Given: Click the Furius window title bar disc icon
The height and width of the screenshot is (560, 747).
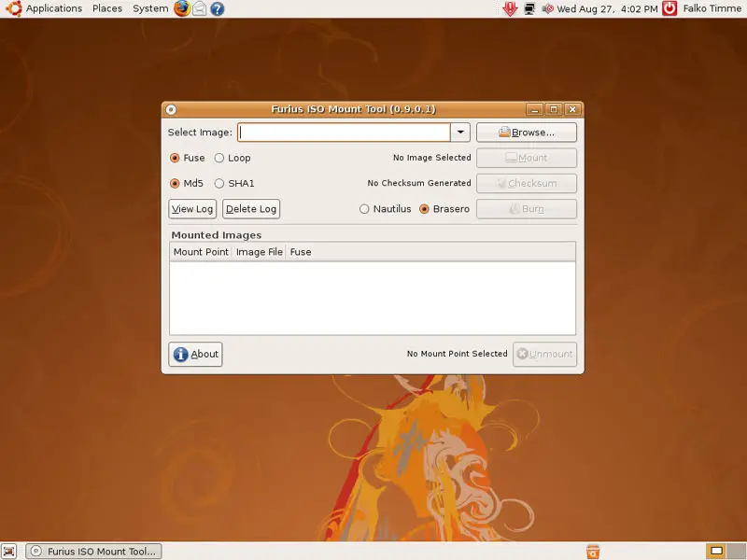Looking at the screenshot, I should (171, 109).
